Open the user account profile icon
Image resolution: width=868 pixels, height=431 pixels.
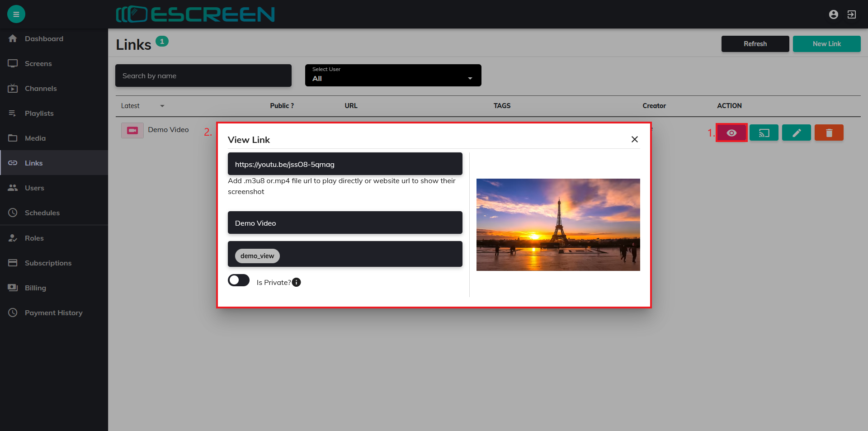point(834,14)
